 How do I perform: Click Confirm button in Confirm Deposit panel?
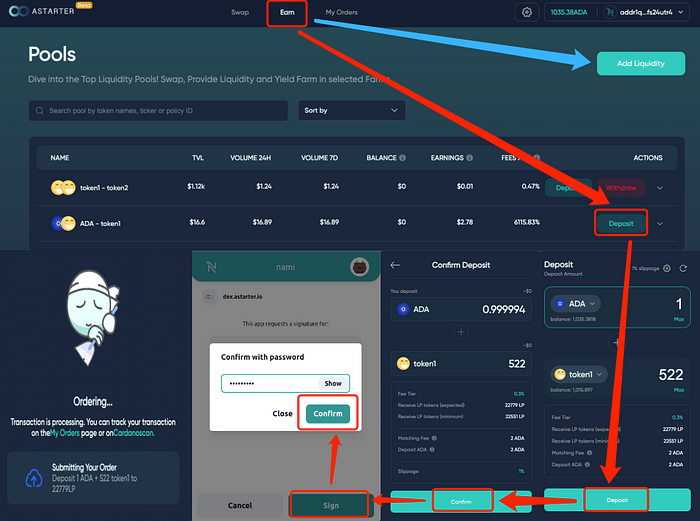461,501
